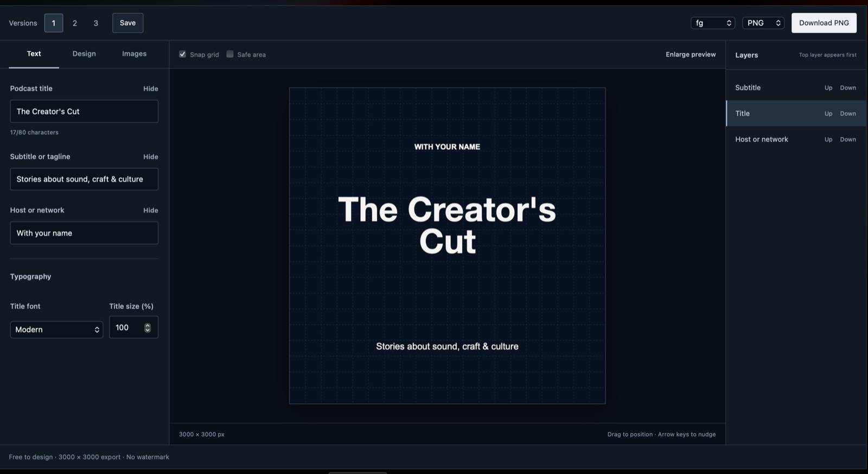Hide the Podcast title field
Image resolution: width=868 pixels, height=474 pixels.
point(151,89)
